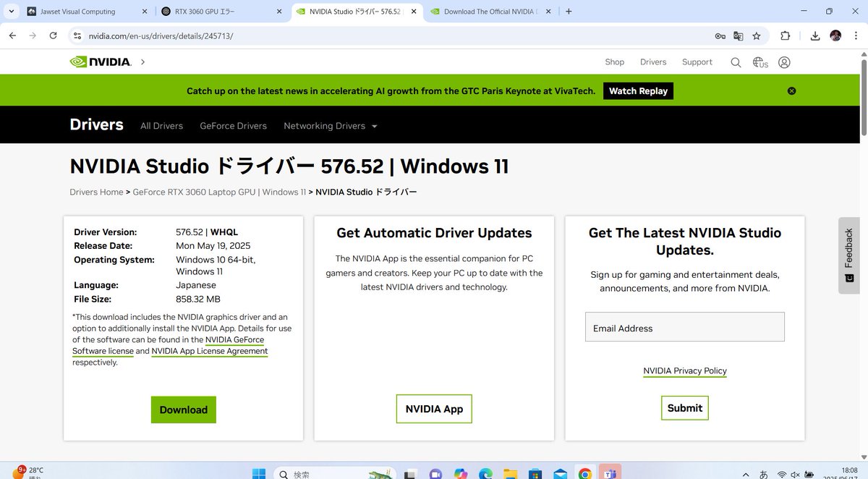Image resolution: width=868 pixels, height=479 pixels.
Task: Click the password manager key icon
Action: tap(720, 35)
